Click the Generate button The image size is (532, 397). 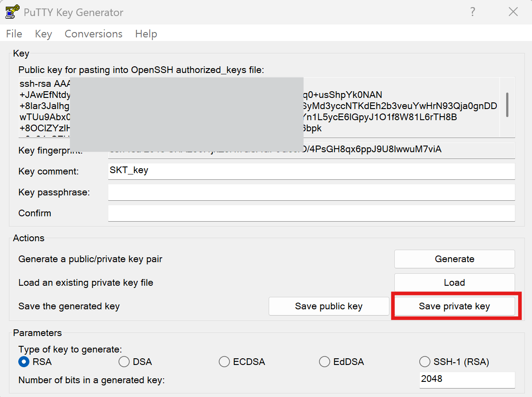[454, 259]
